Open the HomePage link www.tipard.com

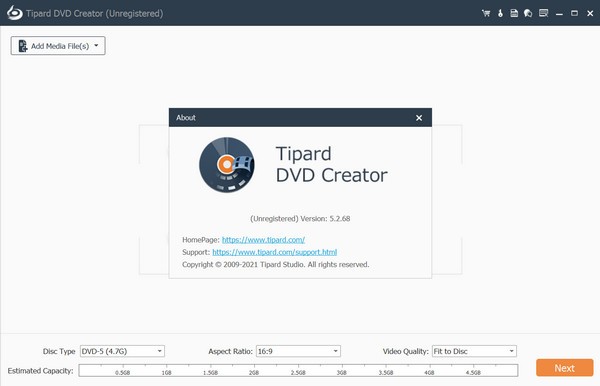tap(263, 240)
